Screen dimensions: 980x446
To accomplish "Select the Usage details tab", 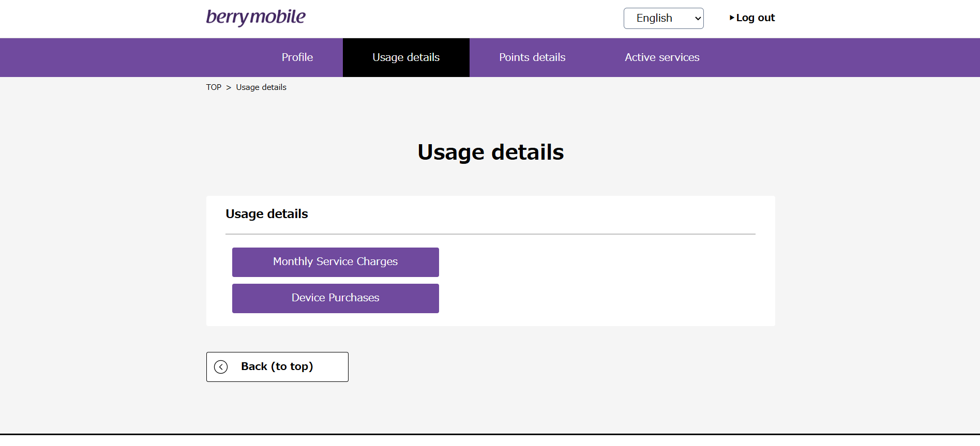I will [406, 57].
